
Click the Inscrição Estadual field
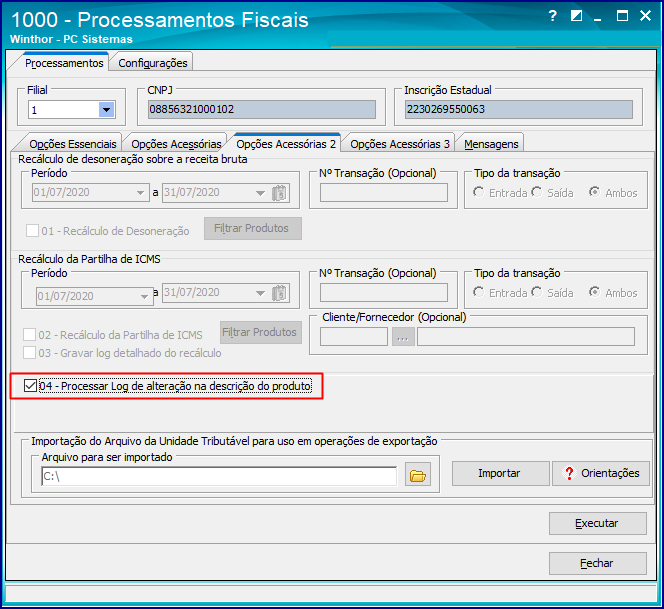pos(518,109)
